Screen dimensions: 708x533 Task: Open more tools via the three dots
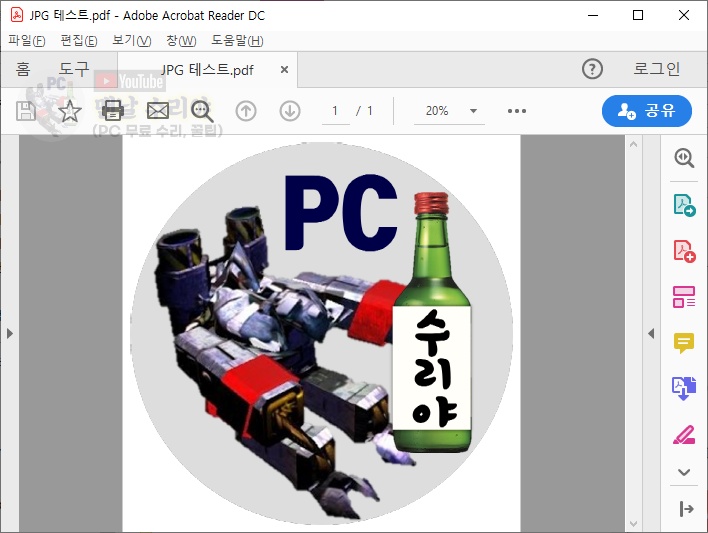517,111
